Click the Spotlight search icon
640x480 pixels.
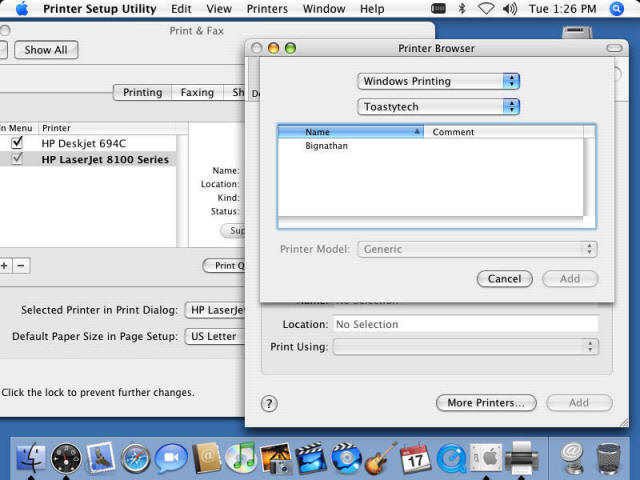tap(617, 9)
